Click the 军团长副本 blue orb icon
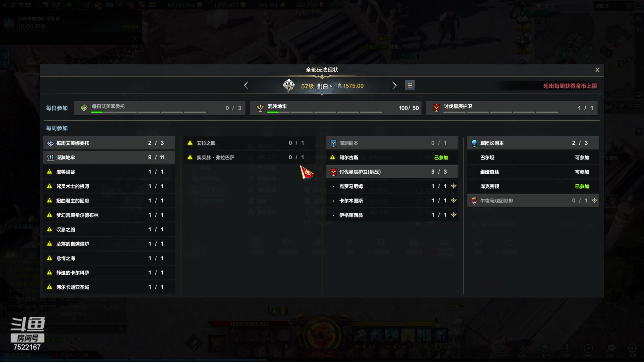Screen dimensions: 644x362 (474, 143)
